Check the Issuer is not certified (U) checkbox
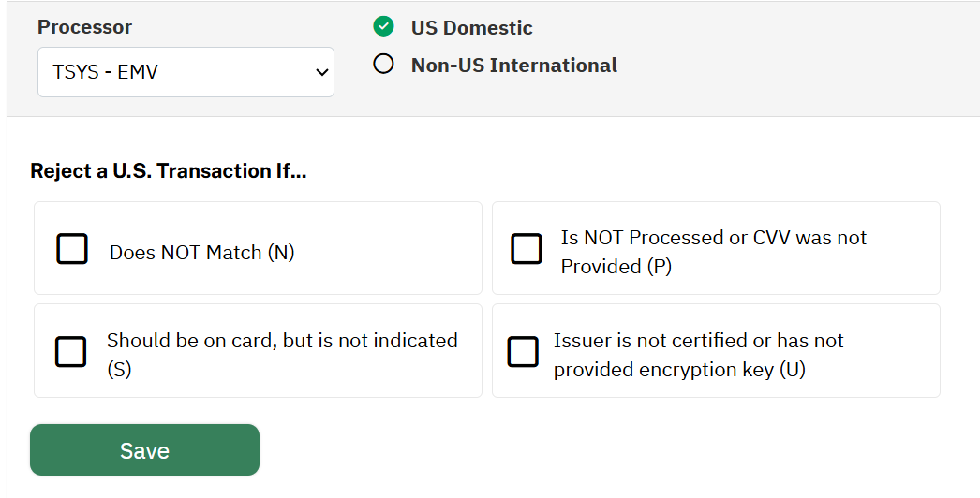Image resolution: width=980 pixels, height=498 pixels. coord(523,351)
